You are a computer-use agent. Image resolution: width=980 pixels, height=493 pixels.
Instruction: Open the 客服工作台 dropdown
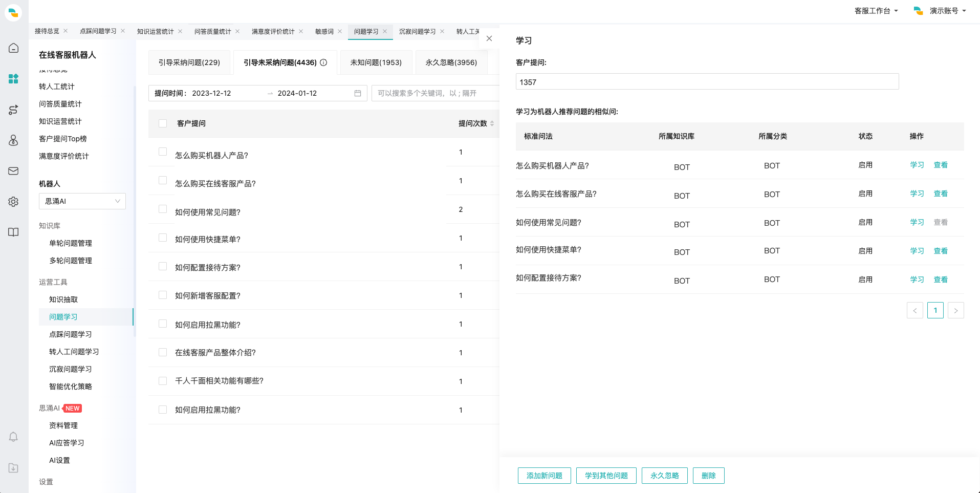[x=876, y=11]
